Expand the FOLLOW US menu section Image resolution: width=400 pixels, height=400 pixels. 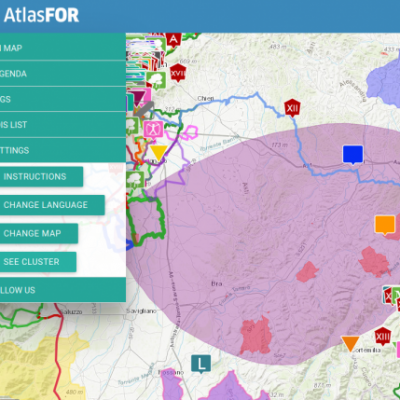click(x=63, y=290)
